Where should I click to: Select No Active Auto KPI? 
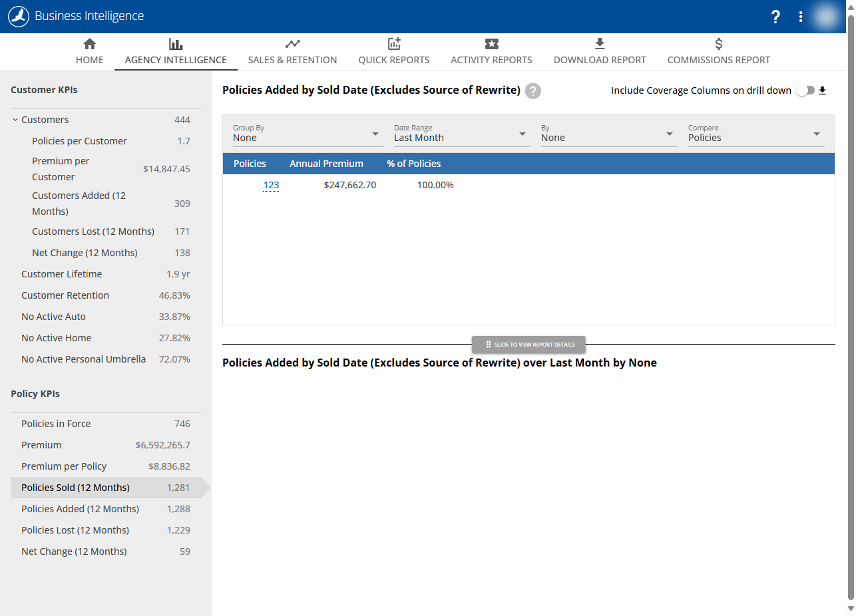pos(106,317)
